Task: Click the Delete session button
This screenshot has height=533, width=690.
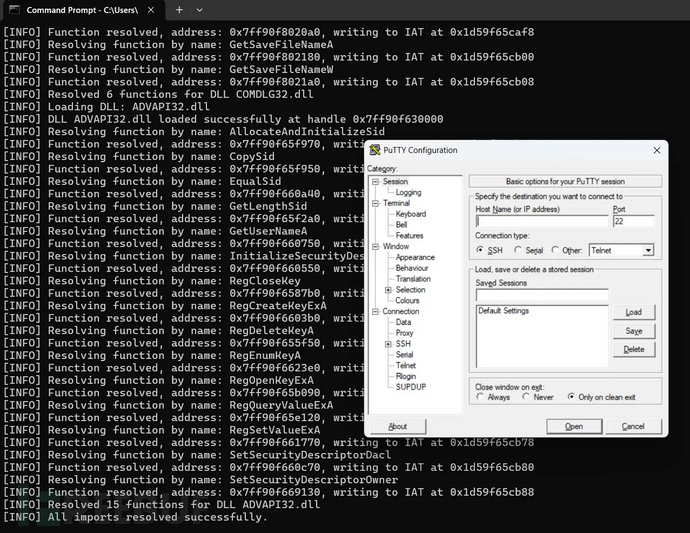Action: click(634, 349)
